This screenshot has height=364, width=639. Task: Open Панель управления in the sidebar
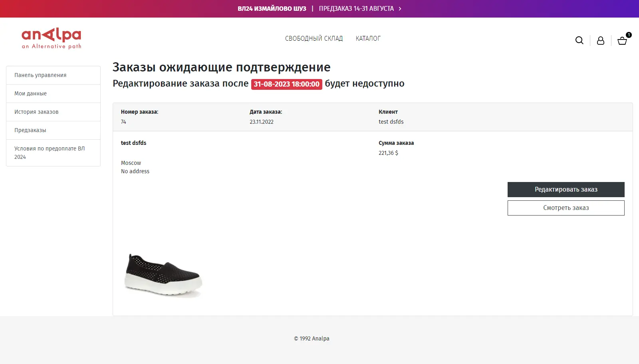tap(40, 75)
